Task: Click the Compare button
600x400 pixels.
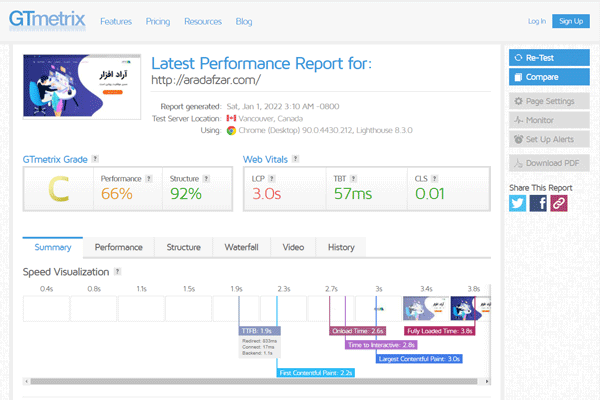Action: pos(548,76)
